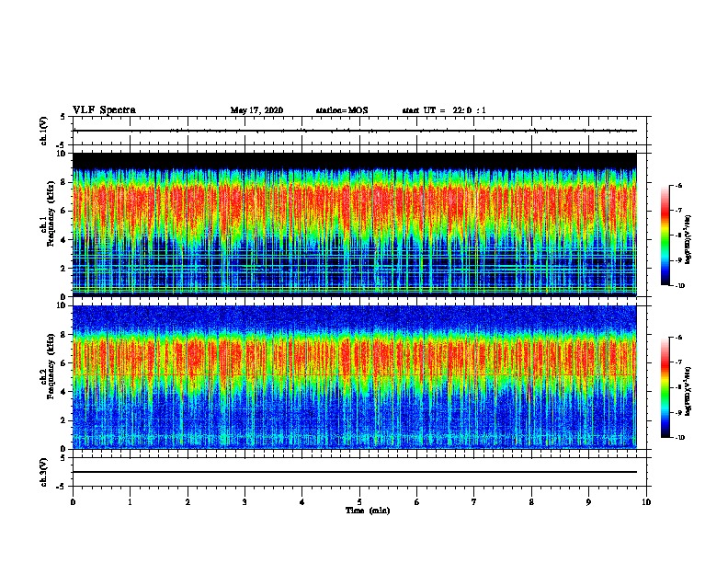Click time tick label "9" on bottom axis
728x563 pixels.
pyautogui.click(x=588, y=502)
